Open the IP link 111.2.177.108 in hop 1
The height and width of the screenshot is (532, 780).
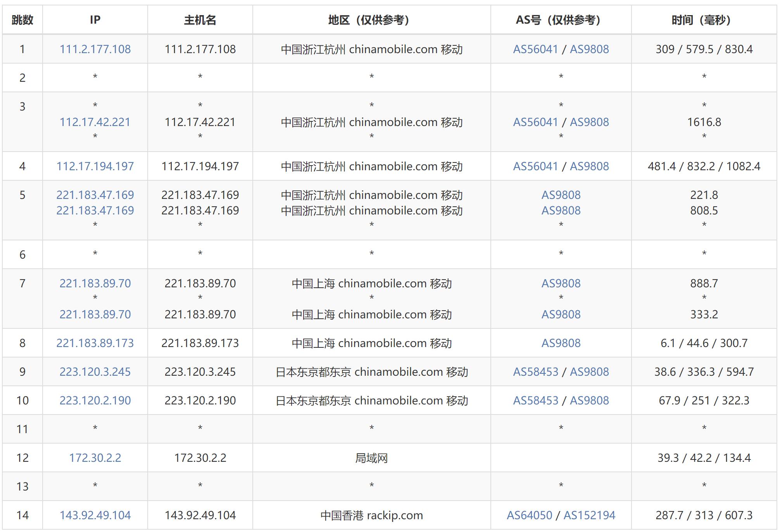pyautogui.click(x=95, y=49)
